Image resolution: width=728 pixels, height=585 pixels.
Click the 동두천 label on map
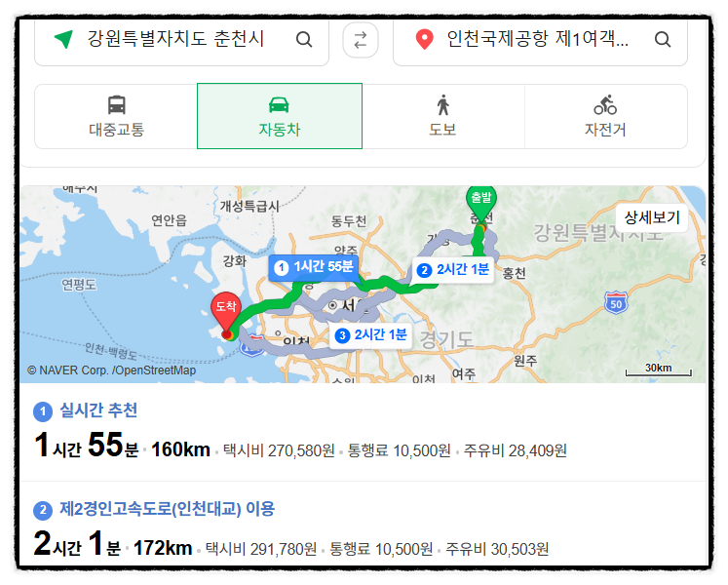pyautogui.click(x=349, y=220)
